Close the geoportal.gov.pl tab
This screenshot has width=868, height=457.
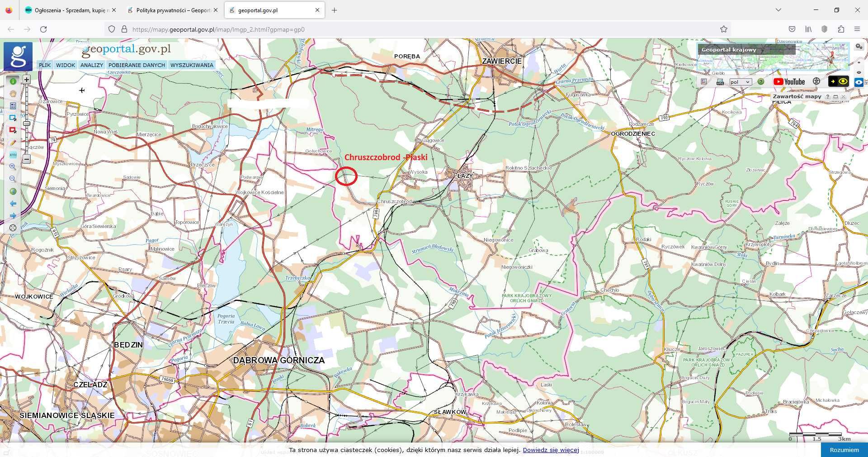(x=317, y=10)
